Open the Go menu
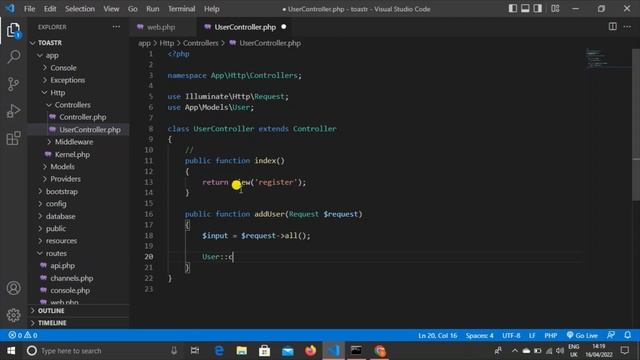 coord(133,9)
